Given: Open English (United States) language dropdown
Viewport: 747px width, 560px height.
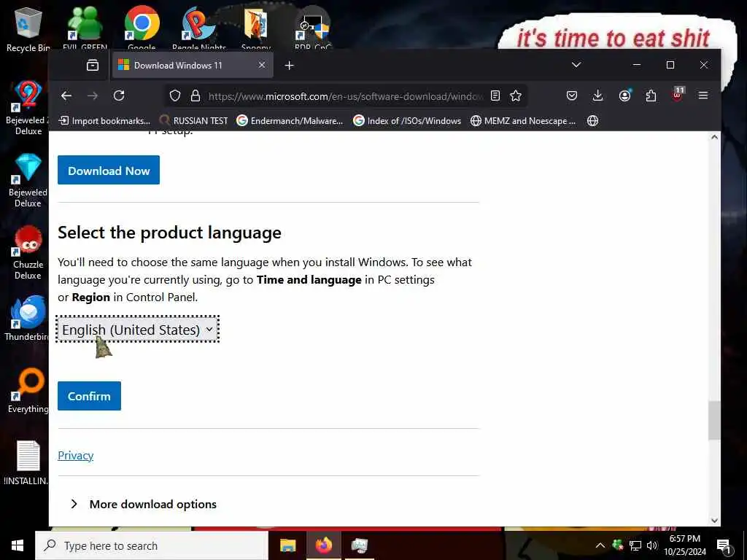Looking at the screenshot, I should tap(137, 329).
